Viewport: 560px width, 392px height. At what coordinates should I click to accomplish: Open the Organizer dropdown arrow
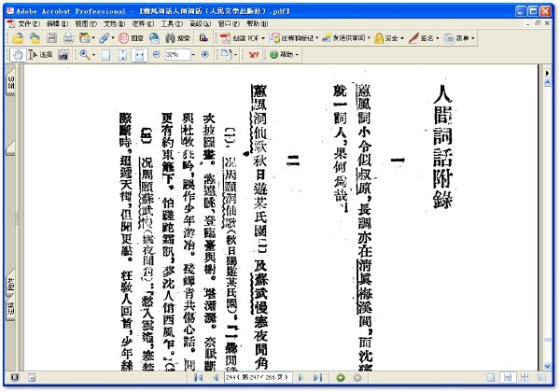coord(93,38)
